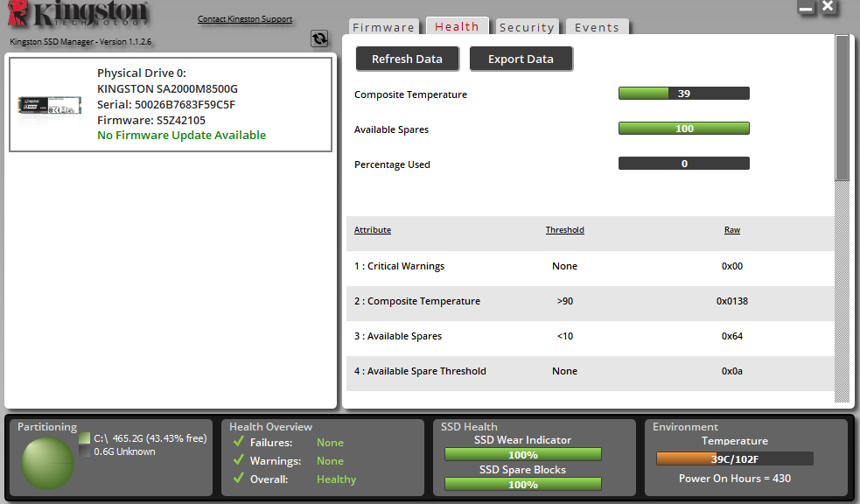Click the SSD Wear Indicator 100% bar
Screen dimensions: 860x504
[x=522, y=455]
